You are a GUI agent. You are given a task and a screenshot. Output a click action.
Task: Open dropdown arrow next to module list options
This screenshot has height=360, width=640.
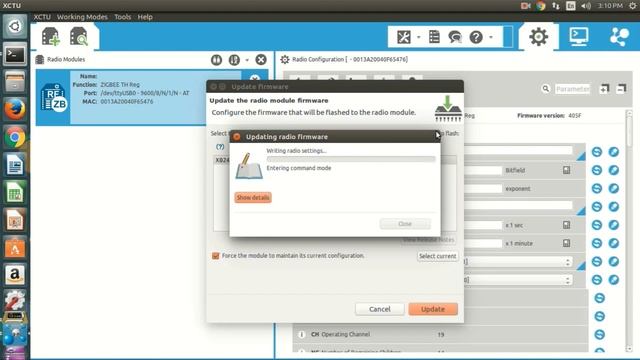[247, 60]
